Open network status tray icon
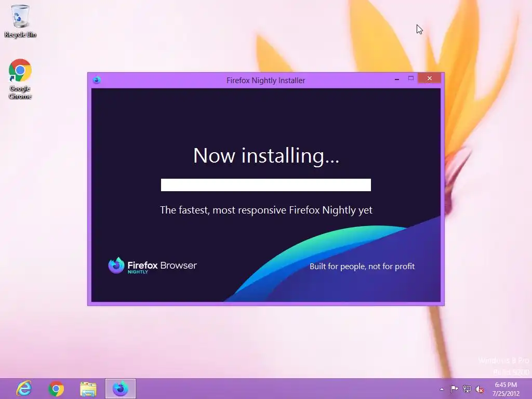The height and width of the screenshot is (399, 532). click(x=467, y=389)
